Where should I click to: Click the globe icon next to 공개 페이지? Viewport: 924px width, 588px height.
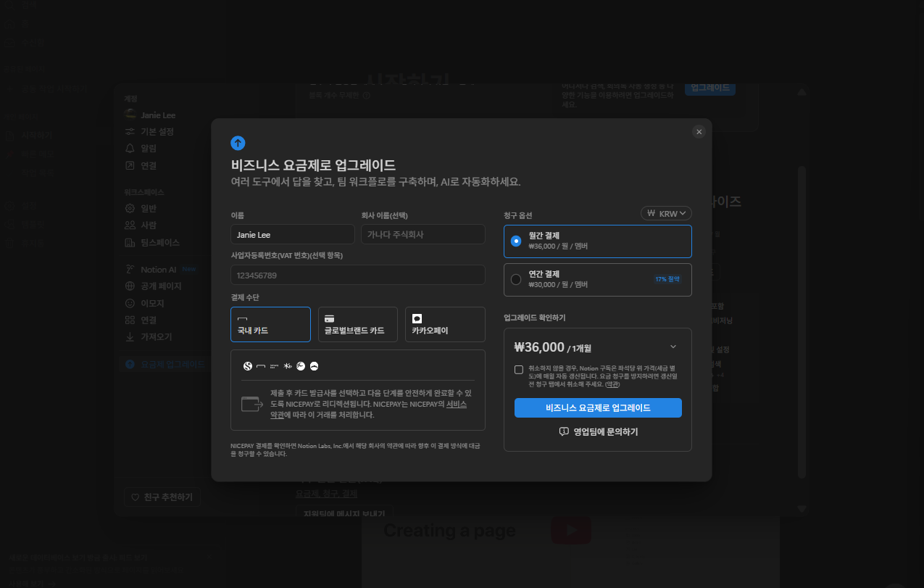pyautogui.click(x=130, y=286)
